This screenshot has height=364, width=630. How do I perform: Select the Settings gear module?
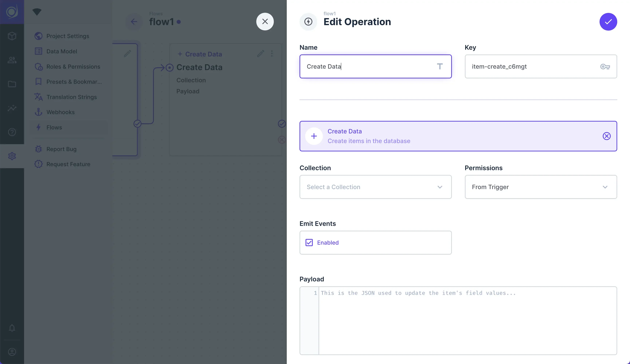click(12, 156)
